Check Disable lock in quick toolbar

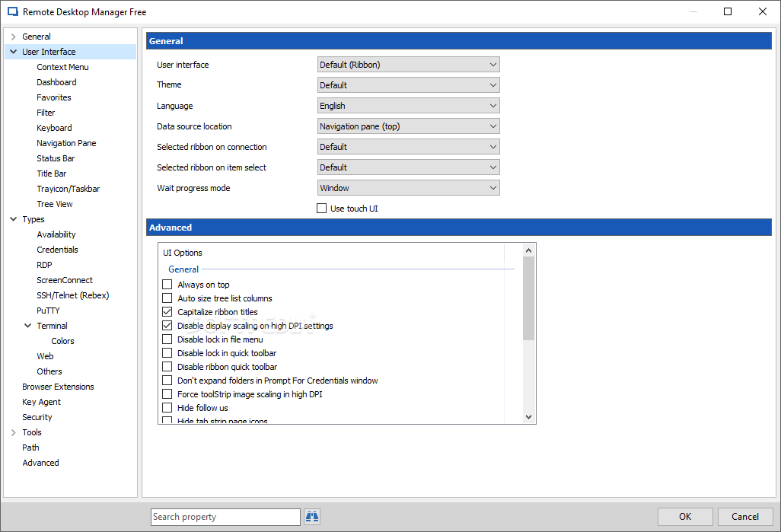click(x=167, y=353)
